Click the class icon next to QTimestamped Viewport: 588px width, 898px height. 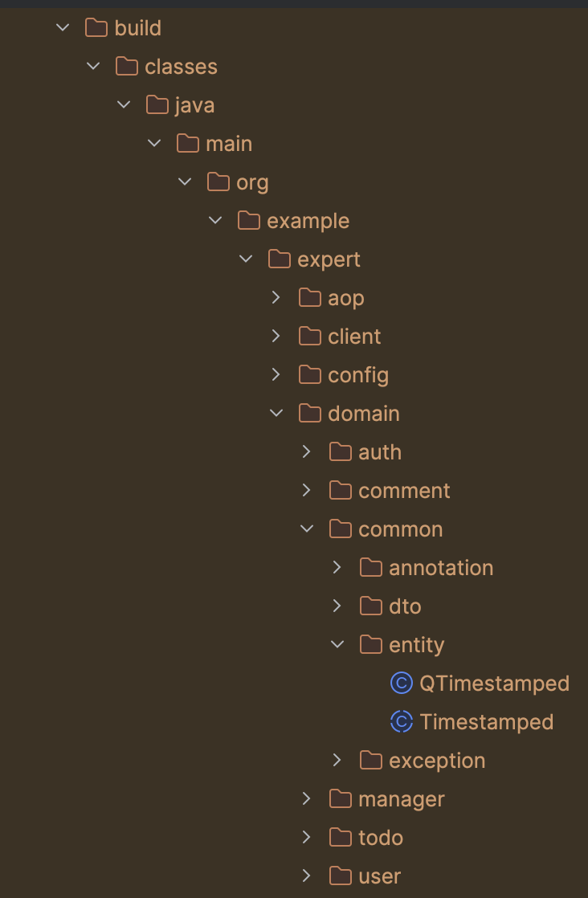(x=401, y=684)
